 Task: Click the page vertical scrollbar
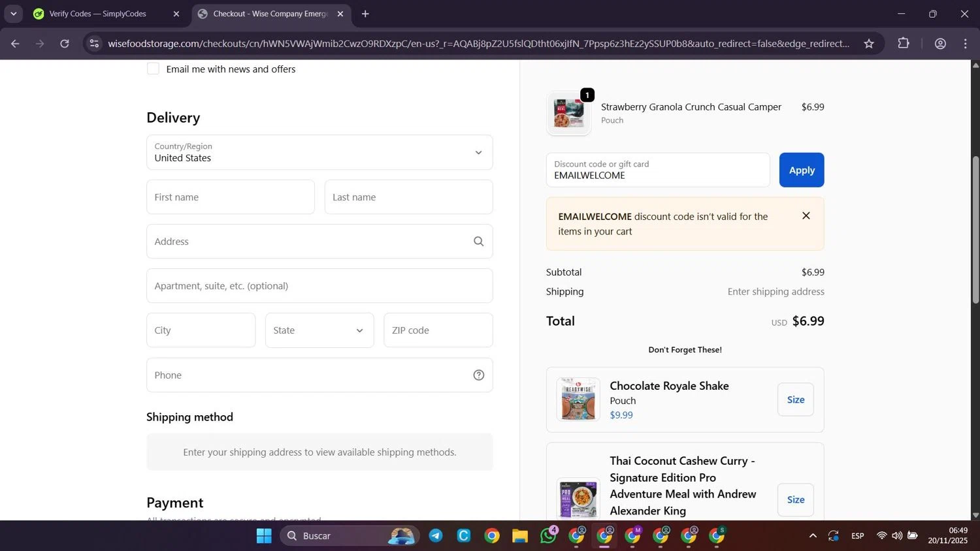pyautogui.click(x=975, y=230)
